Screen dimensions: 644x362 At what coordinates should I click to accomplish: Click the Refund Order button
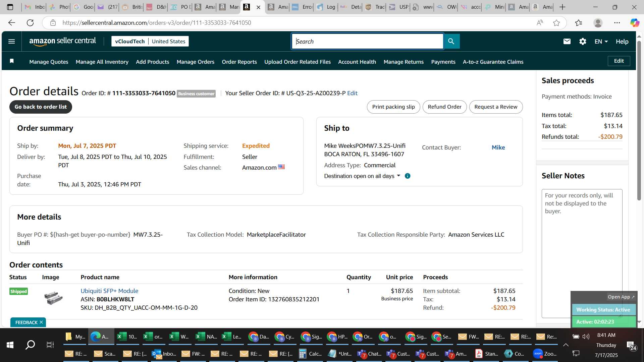coord(444,107)
